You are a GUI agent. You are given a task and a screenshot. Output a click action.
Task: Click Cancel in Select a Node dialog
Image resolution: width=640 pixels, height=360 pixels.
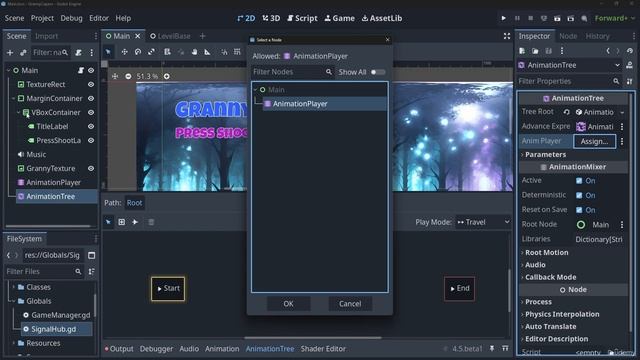point(350,304)
